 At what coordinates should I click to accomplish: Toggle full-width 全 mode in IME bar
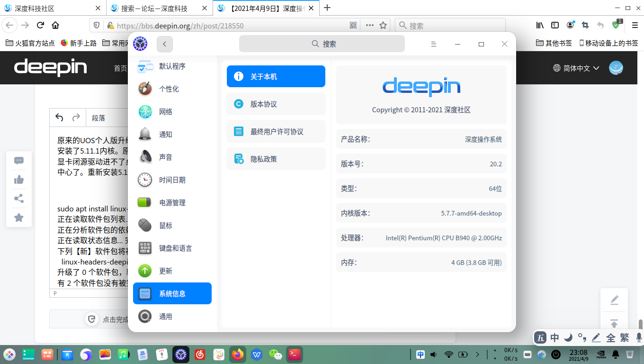(x=611, y=338)
